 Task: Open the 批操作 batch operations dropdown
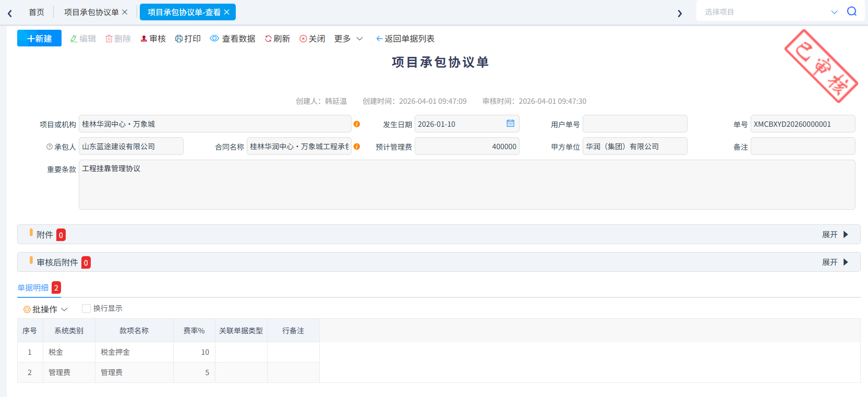tap(45, 309)
